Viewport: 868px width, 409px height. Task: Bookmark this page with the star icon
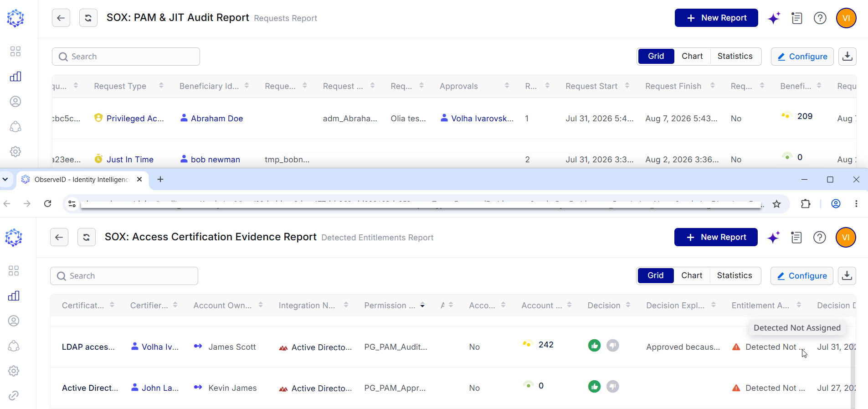(x=777, y=204)
